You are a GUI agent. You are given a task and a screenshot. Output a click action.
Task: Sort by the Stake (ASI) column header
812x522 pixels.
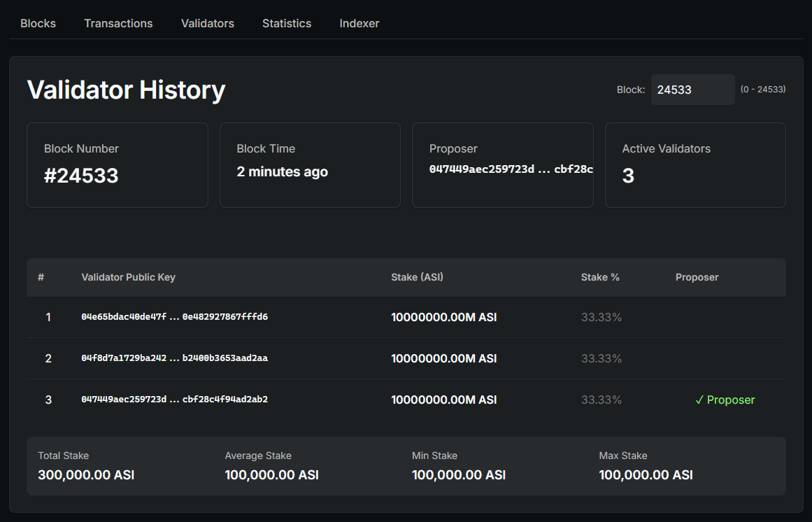[x=417, y=277]
